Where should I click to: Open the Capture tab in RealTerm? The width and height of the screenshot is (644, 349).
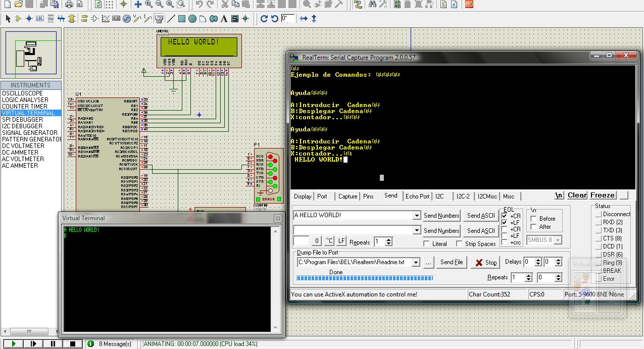tap(348, 196)
